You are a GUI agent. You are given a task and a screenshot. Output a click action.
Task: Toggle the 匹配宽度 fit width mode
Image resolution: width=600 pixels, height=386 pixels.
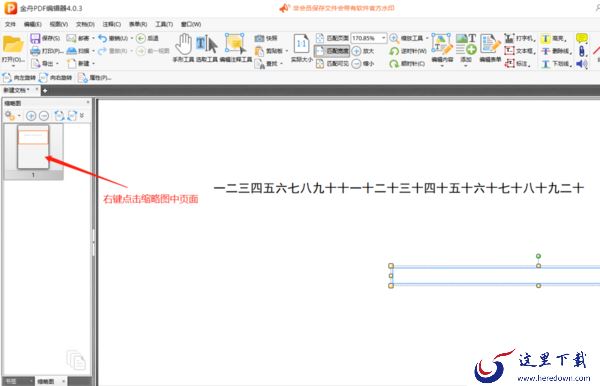[x=332, y=51]
